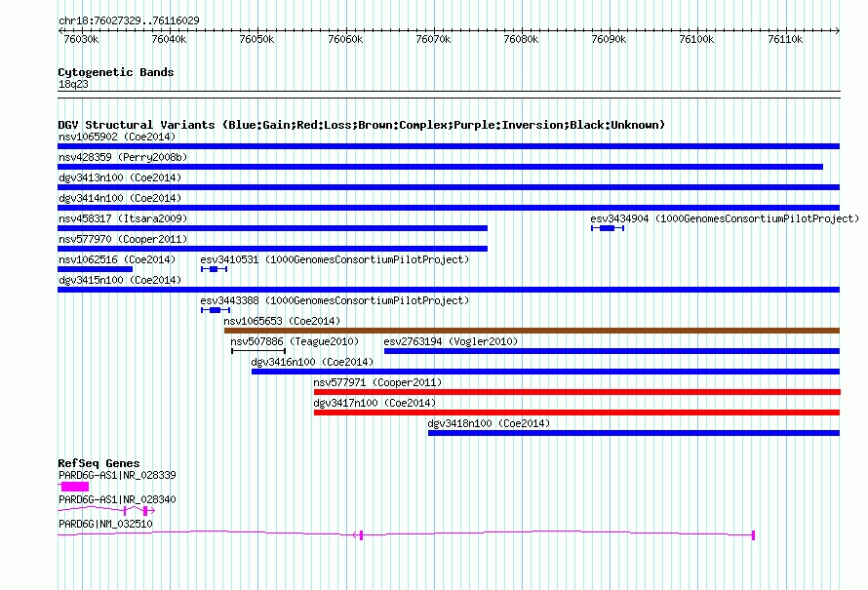Click the nsv428359 (Perry2008b) blue bar
The width and height of the screenshot is (868, 590).
click(440, 167)
